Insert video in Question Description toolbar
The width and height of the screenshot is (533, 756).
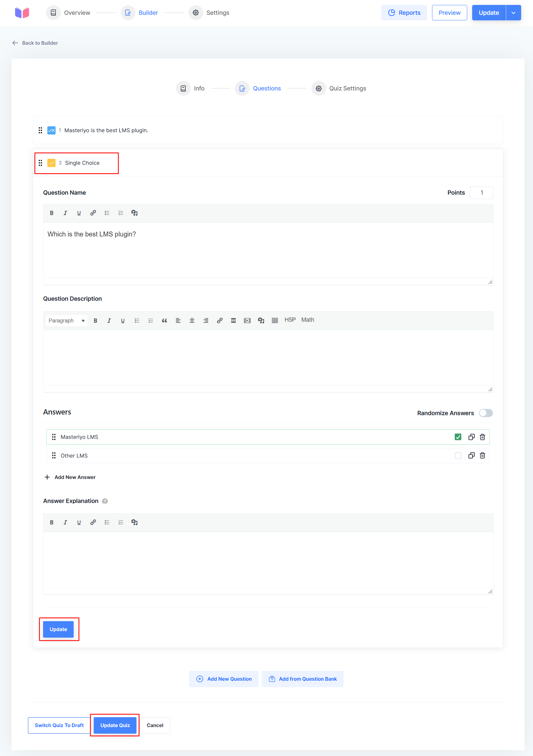247,320
